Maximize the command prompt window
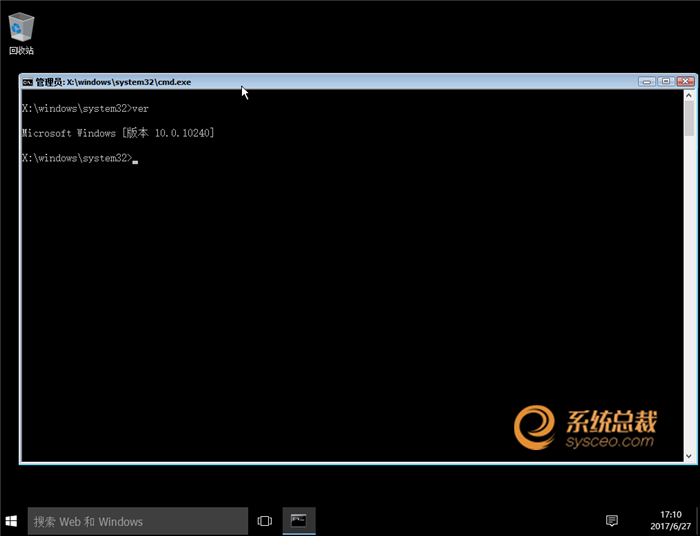 coord(665,82)
